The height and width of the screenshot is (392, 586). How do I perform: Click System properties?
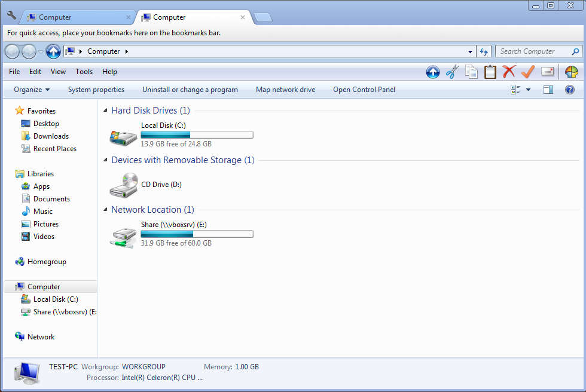click(x=96, y=90)
